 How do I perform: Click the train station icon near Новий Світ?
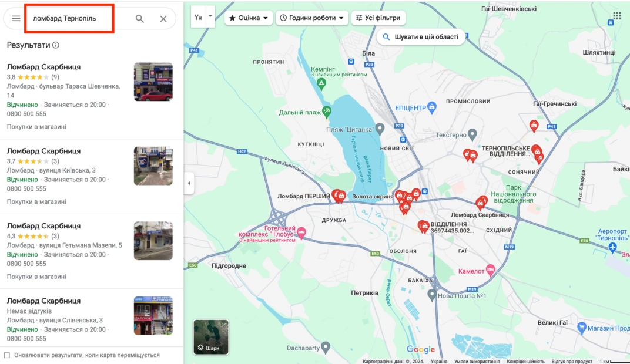point(403,140)
